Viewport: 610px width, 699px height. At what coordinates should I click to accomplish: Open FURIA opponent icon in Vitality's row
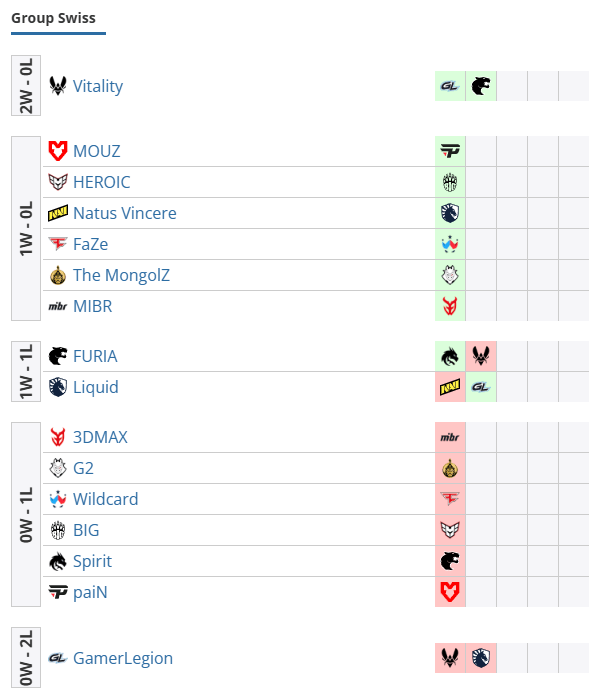(x=481, y=86)
